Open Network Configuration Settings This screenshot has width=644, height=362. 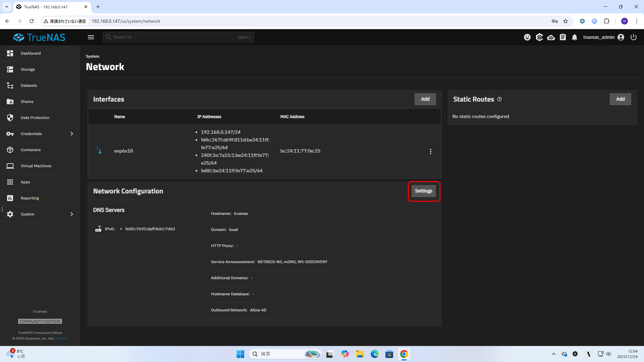(x=423, y=191)
